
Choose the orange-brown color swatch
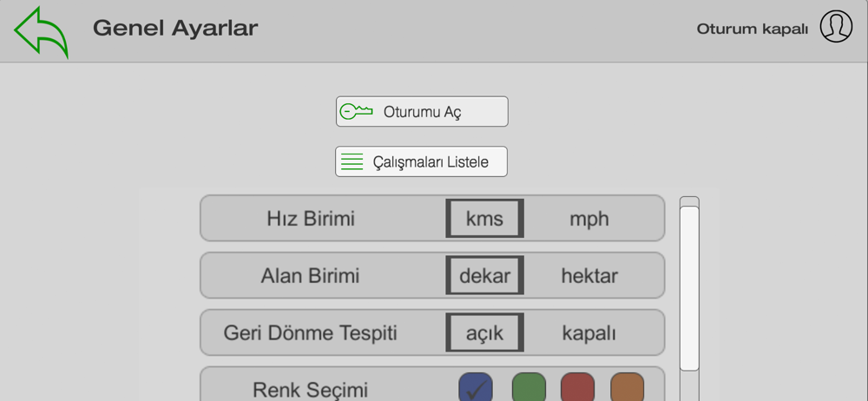click(x=628, y=387)
